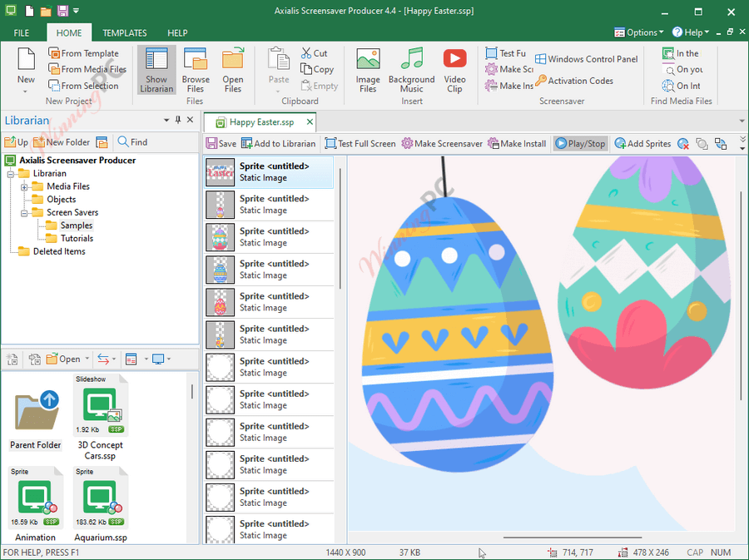749x560 pixels.
Task: Choose From Template project option
Action: 83,53
